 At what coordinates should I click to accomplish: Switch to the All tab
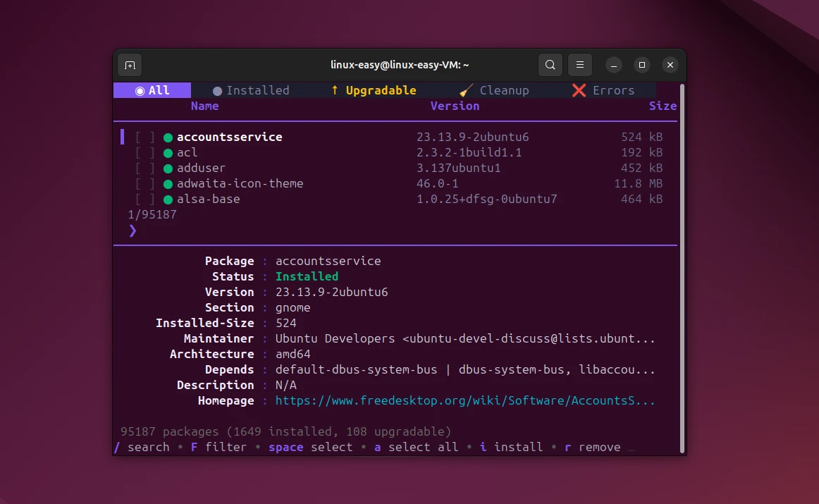(x=152, y=90)
